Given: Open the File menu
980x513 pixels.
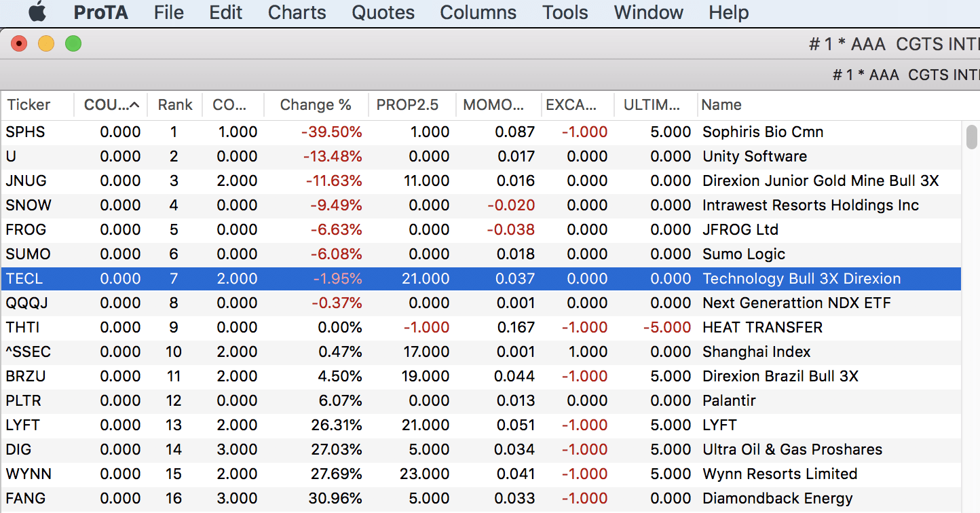Looking at the screenshot, I should tap(168, 12).
